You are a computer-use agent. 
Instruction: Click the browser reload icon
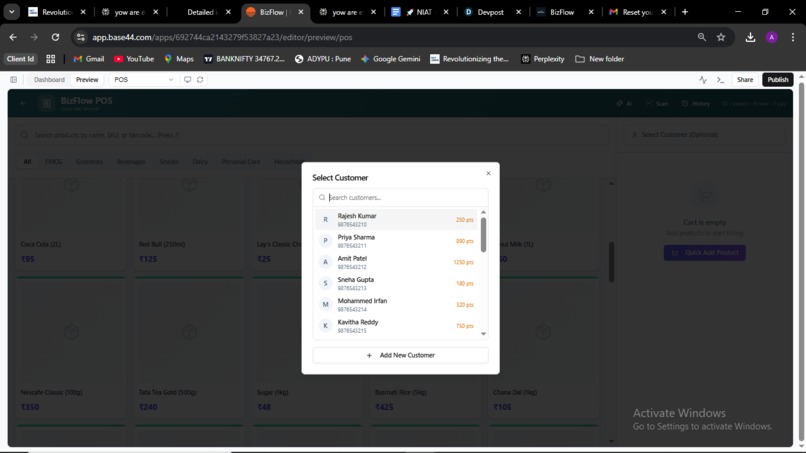[55, 37]
